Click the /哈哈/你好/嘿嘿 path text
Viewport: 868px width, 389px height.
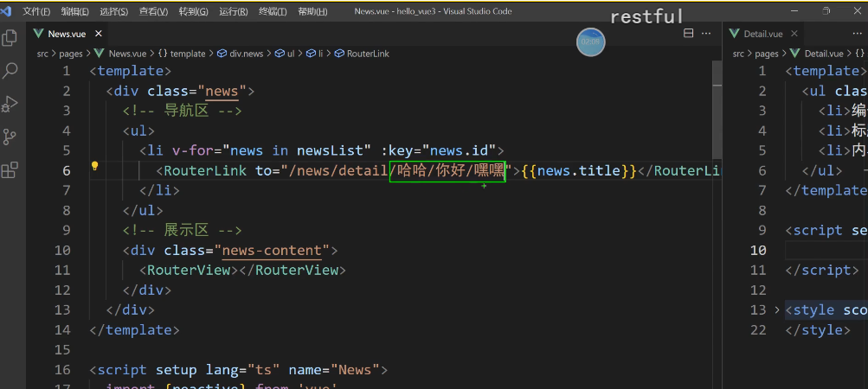point(447,170)
